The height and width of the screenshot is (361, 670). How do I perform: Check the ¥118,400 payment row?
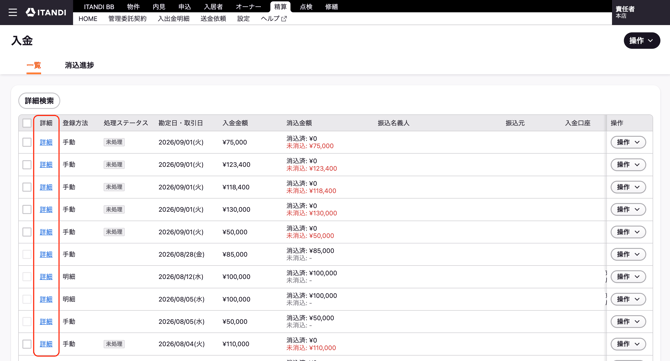27,187
